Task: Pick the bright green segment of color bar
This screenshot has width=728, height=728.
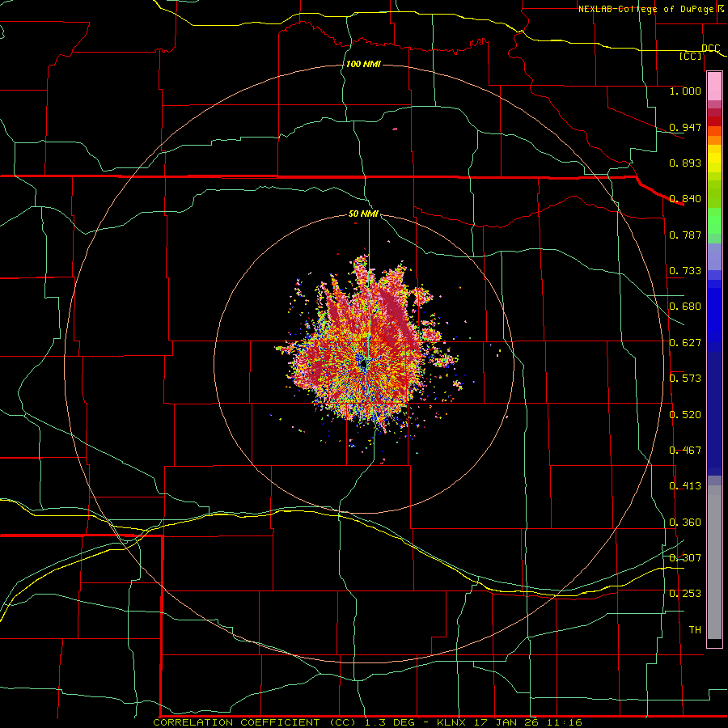Action: point(714,221)
